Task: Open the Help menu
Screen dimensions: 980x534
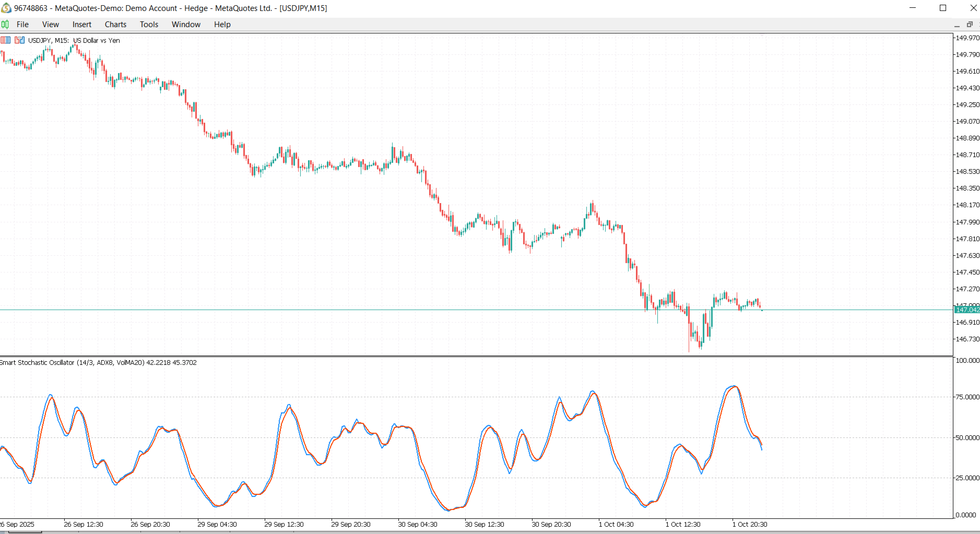Action: click(222, 24)
